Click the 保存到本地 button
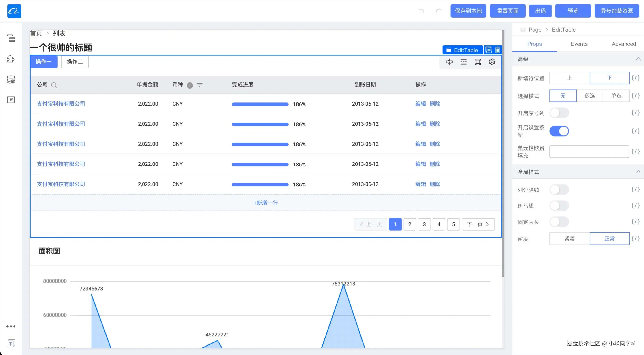644x355 pixels. tap(468, 11)
